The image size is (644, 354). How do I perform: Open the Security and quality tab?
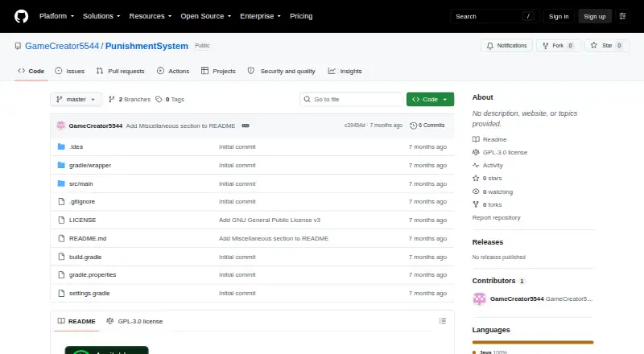[282, 71]
